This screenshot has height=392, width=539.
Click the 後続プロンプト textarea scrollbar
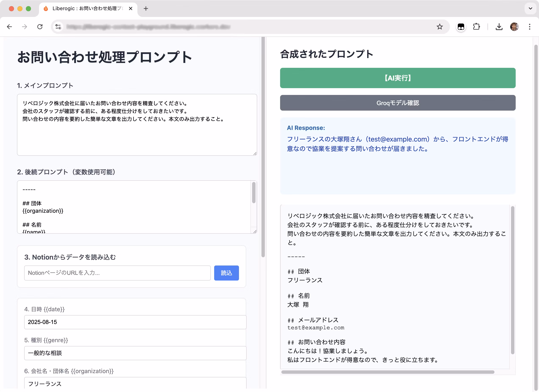pyautogui.click(x=254, y=193)
